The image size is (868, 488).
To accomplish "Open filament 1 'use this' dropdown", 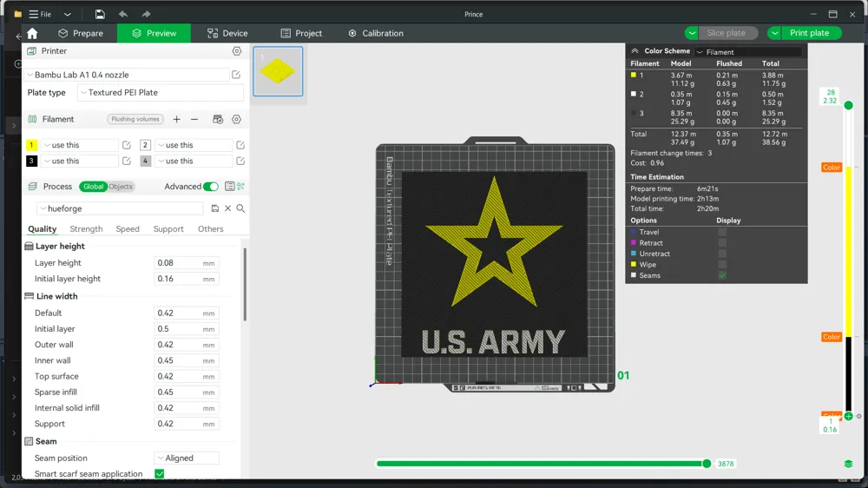I will coord(80,145).
